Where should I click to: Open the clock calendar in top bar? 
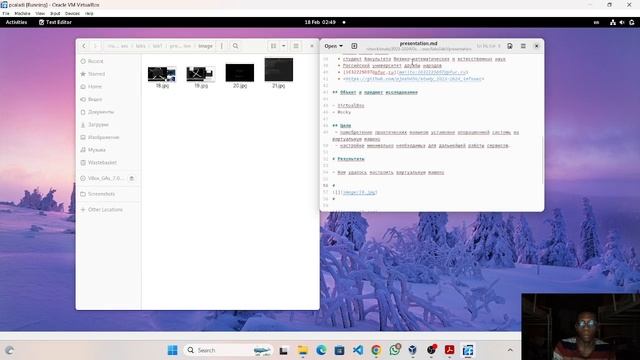pyautogui.click(x=320, y=22)
